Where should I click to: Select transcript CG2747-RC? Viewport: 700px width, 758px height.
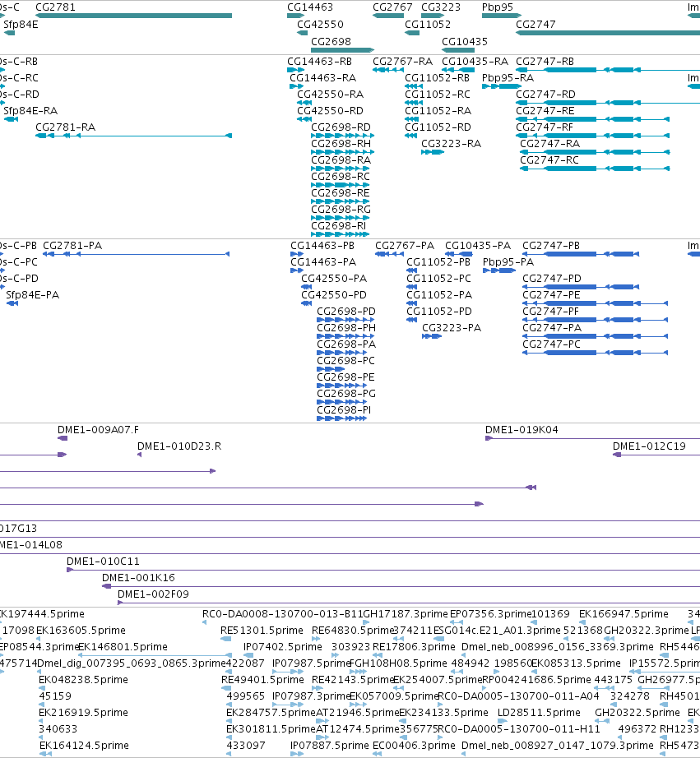click(x=549, y=160)
